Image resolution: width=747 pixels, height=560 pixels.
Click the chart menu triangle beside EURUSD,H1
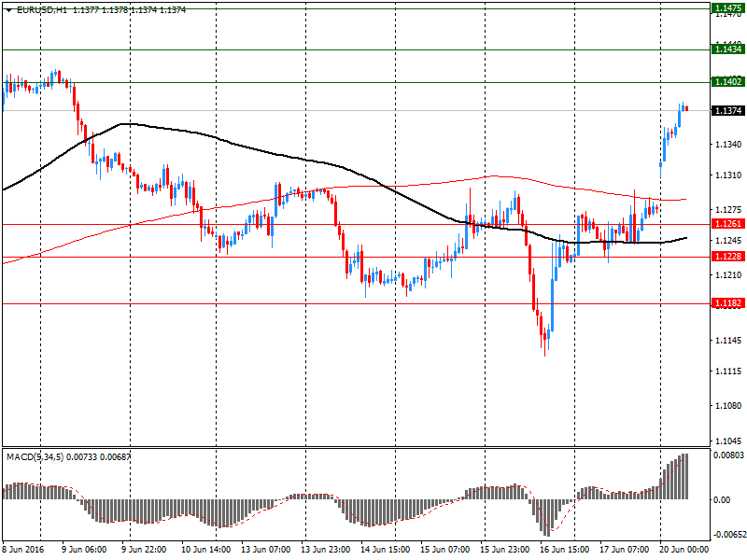[8, 10]
